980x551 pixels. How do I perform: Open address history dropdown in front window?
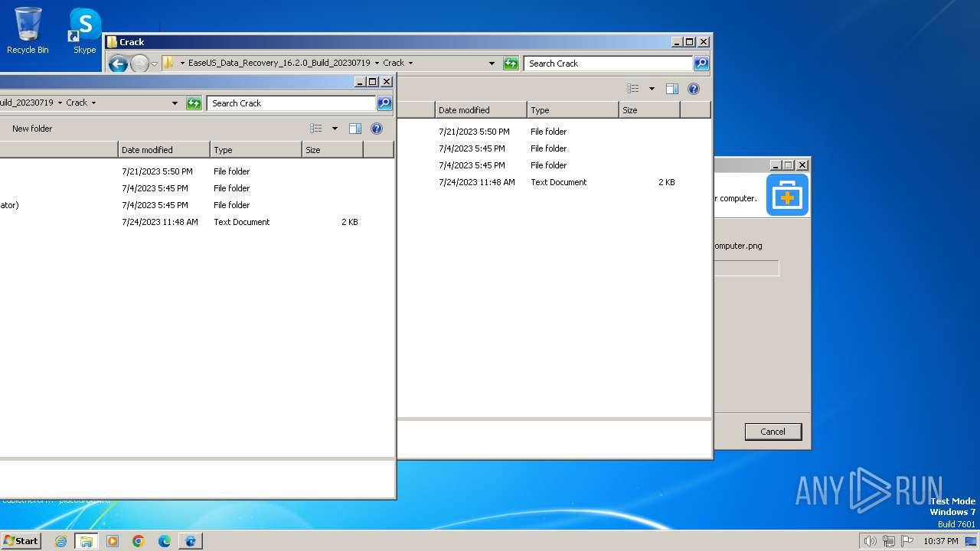tap(175, 103)
